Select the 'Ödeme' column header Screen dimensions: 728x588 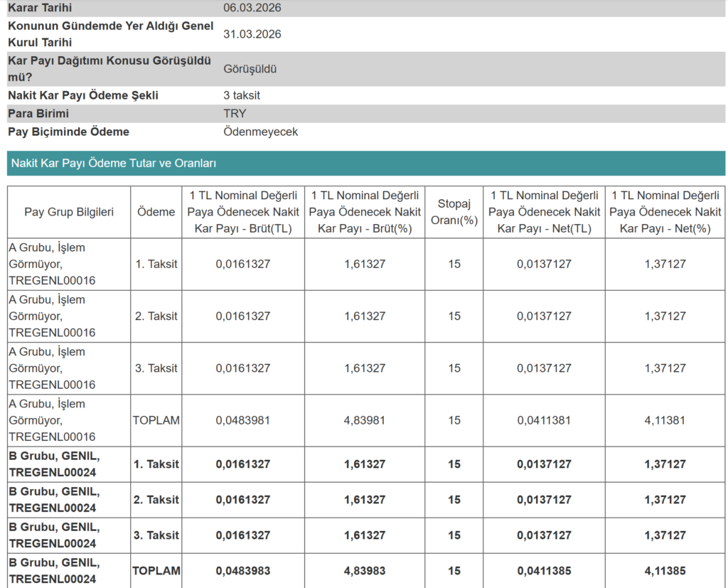156,212
